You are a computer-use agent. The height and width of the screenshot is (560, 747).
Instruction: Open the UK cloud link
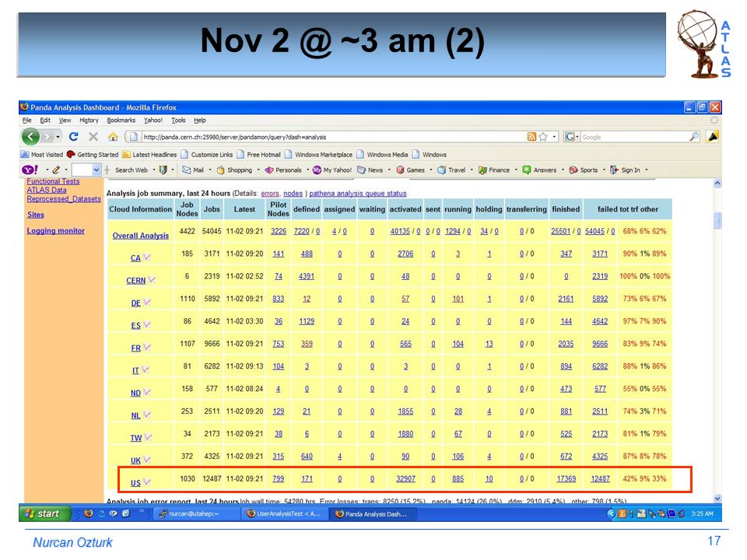click(x=135, y=460)
